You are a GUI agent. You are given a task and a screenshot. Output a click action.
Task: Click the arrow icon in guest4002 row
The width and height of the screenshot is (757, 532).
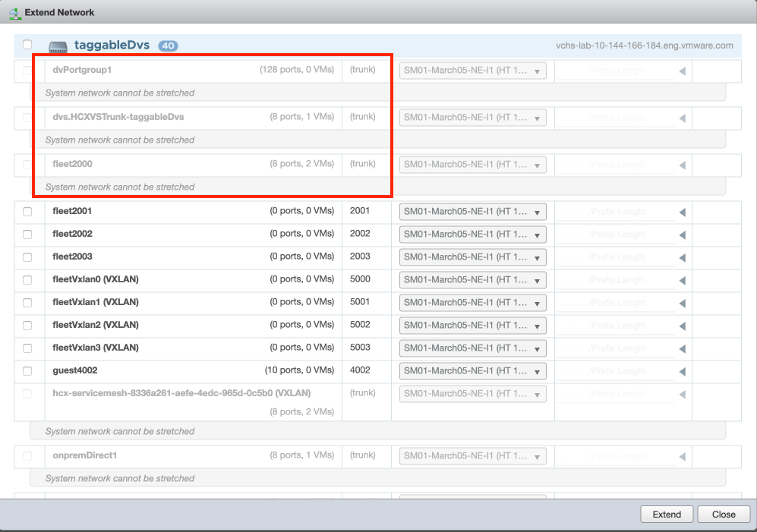tap(682, 372)
